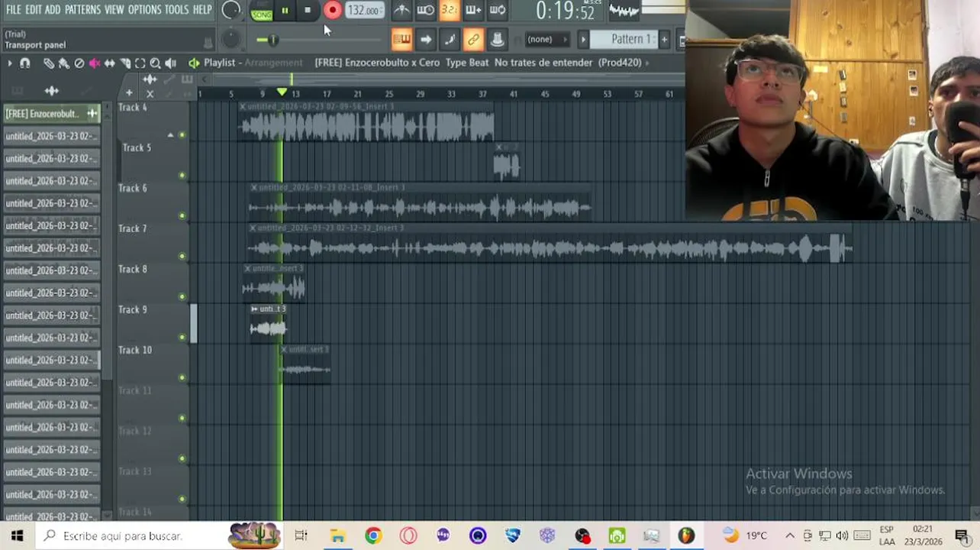Click the green playhead marker on the timeline
The height and width of the screenshot is (550, 980).
282,92
